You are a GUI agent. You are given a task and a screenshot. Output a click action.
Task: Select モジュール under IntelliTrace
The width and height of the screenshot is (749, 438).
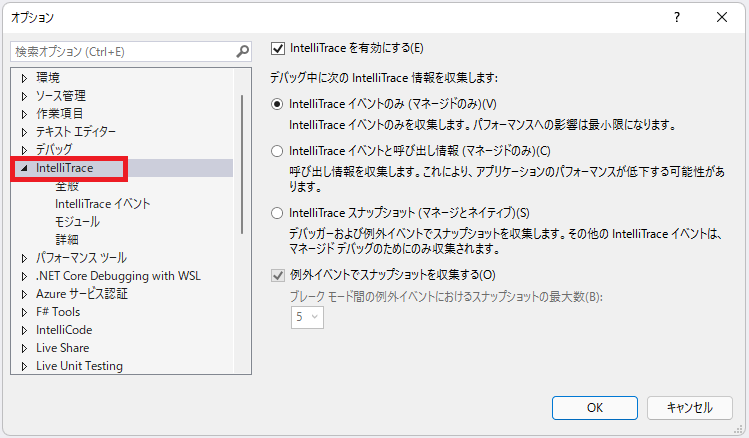(77, 222)
